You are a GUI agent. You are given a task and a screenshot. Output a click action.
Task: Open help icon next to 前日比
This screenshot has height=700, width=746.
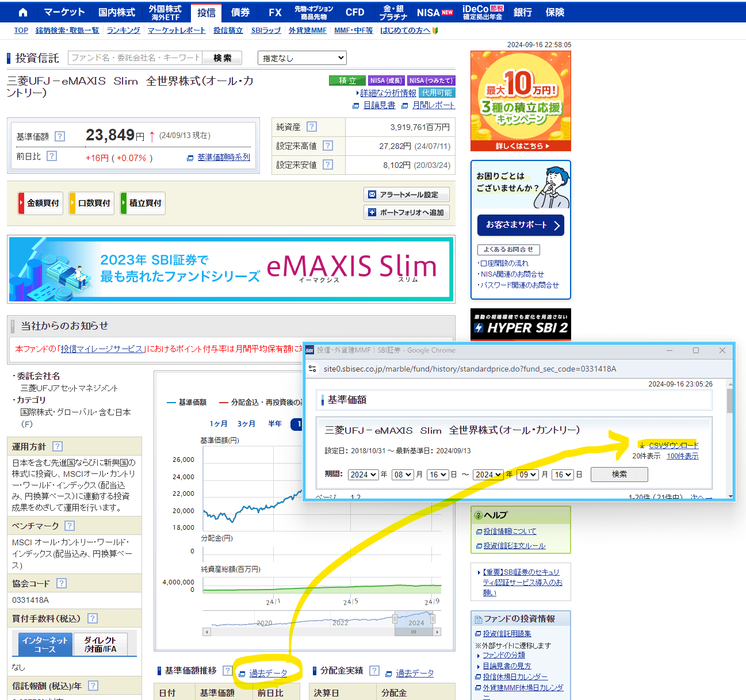point(52,156)
